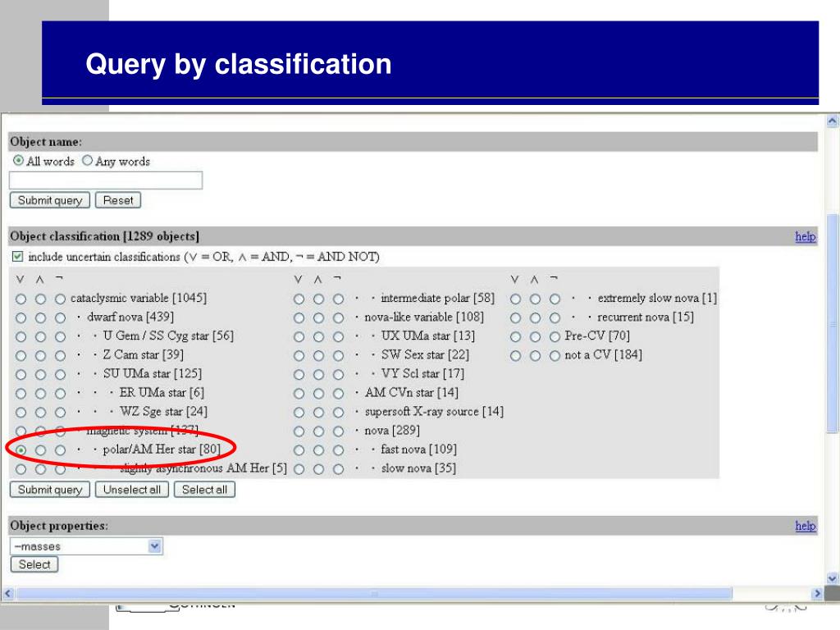Viewport: 840px width, 630px height.
Task: Select AND radio for Z Cam star [39]
Action: tap(41, 356)
